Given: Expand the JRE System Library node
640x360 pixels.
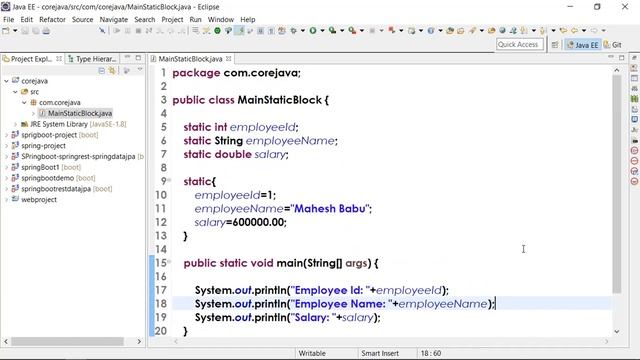Looking at the screenshot, I should (16, 124).
